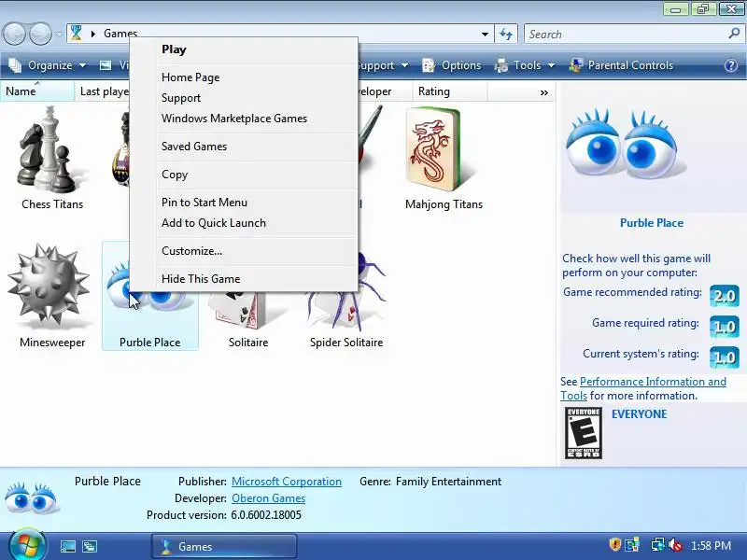This screenshot has height=560, width=747.
Task: Click the muted volume tray icon
Action: tap(675, 545)
